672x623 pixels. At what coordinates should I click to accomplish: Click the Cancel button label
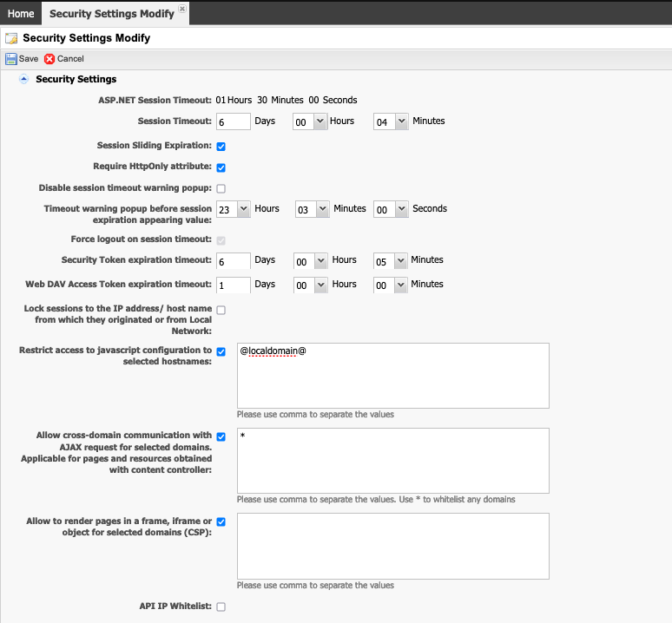tap(70, 59)
